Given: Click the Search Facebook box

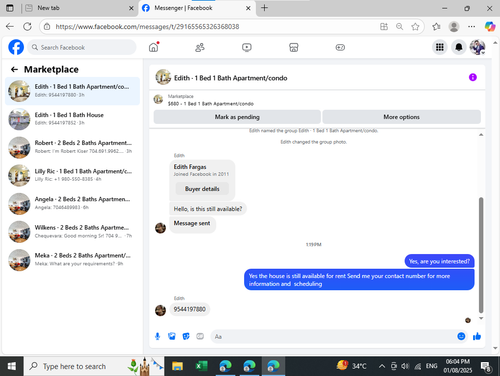Looking at the screenshot, I should coord(82,47).
